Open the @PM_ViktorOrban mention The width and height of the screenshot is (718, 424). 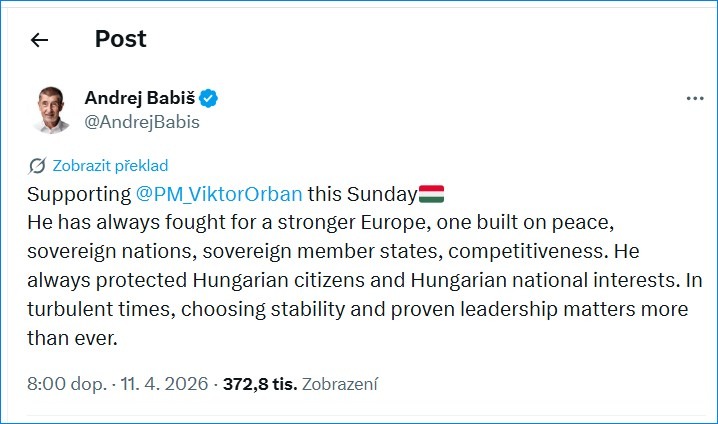[x=218, y=193]
